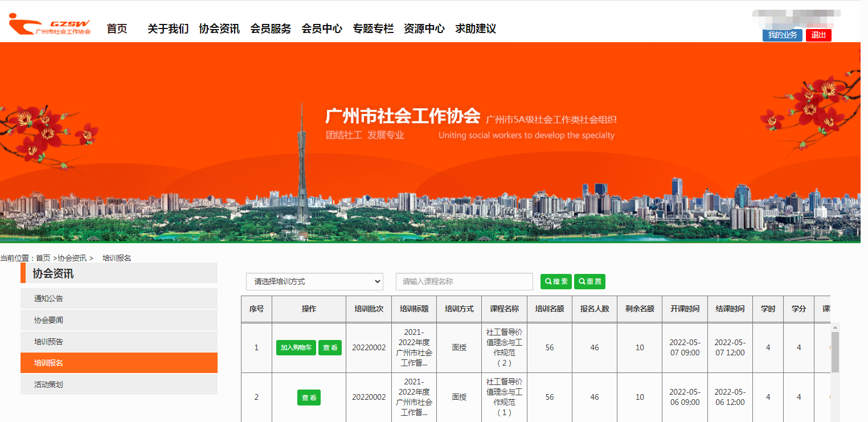Follow the 首页 breadcrumb link
The image size is (868, 422).
click(x=43, y=258)
